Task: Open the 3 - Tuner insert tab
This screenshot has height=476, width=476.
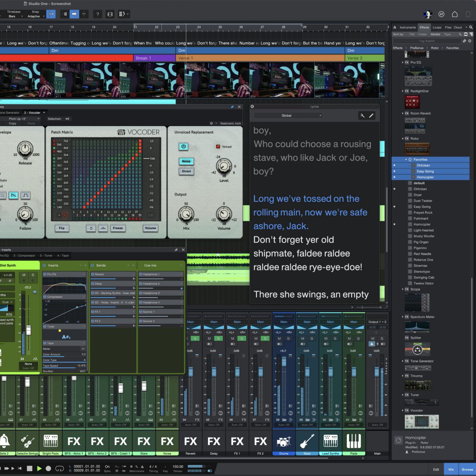Action: 46,256
